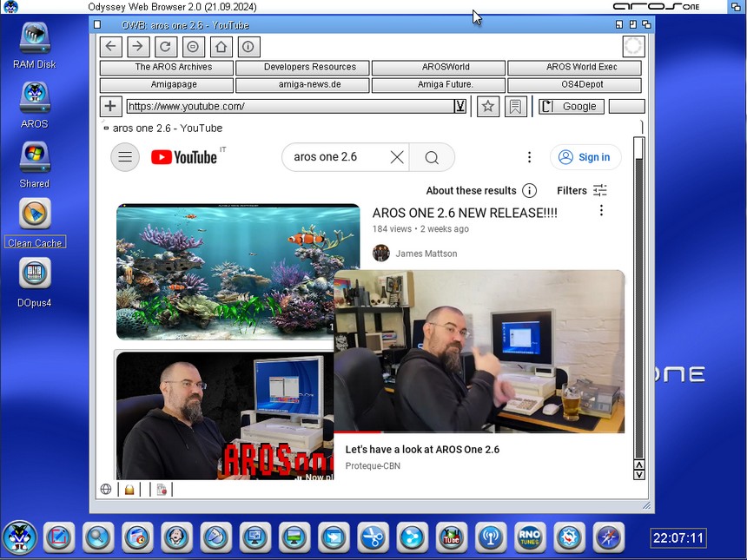Viewport: 747px width, 560px height.
Task: Clear the YouTube search box with X
Action: pos(397,157)
